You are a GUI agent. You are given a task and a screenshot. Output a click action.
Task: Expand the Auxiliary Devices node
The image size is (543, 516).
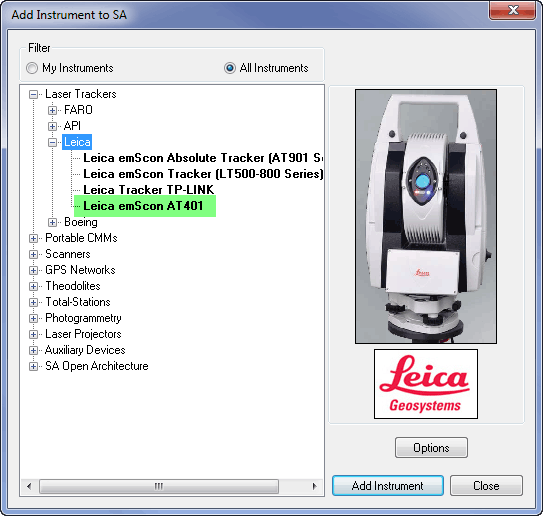[34, 350]
